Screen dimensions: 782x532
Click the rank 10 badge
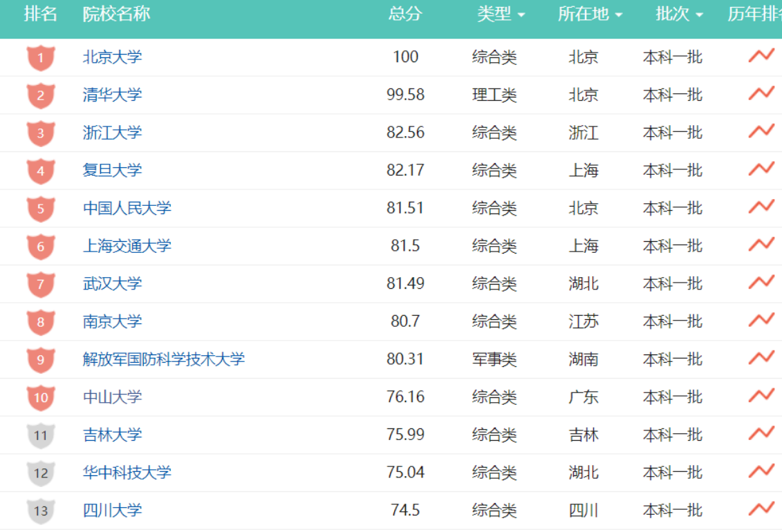pos(41,398)
